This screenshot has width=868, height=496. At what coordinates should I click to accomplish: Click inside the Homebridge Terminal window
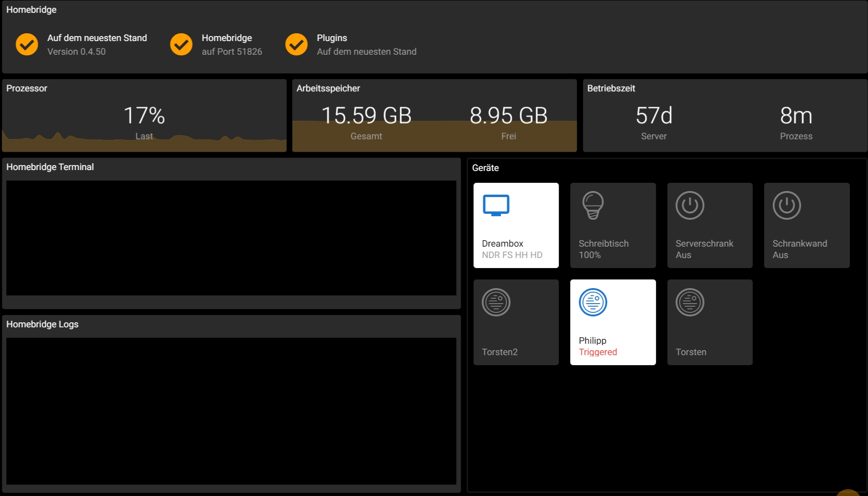[231, 238]
